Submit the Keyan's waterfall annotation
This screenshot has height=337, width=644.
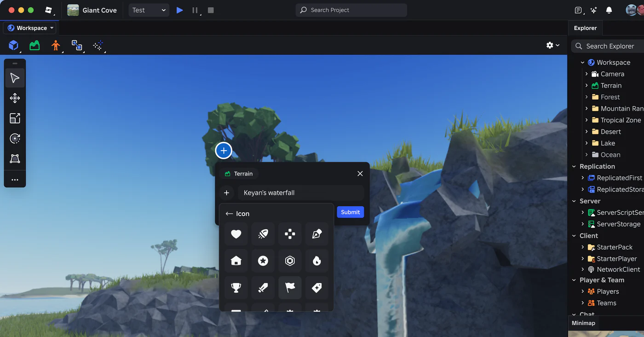tap(351, 212)
